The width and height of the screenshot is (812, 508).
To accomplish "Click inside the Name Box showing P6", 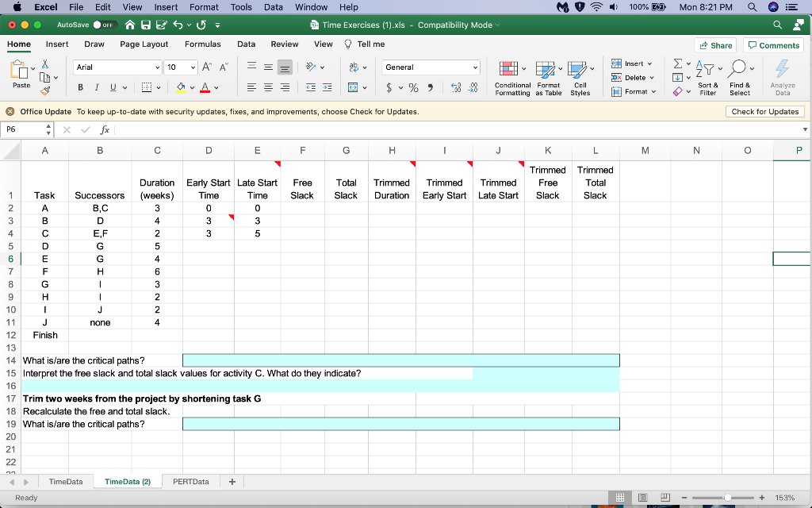I will [x=25, y=129].
